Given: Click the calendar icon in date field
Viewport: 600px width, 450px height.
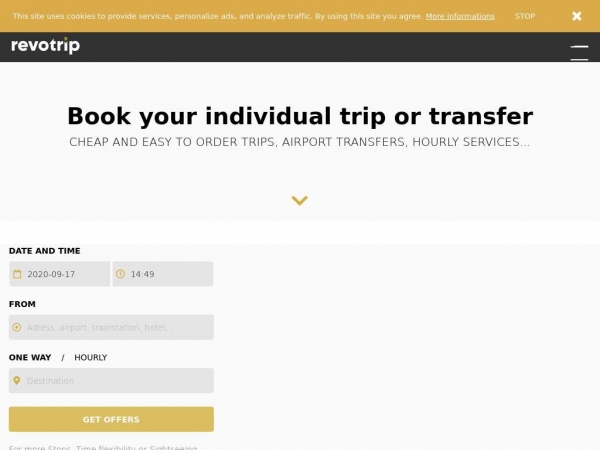Looking at the screenshot, I should pyautogui.click(x=17, y=274).
